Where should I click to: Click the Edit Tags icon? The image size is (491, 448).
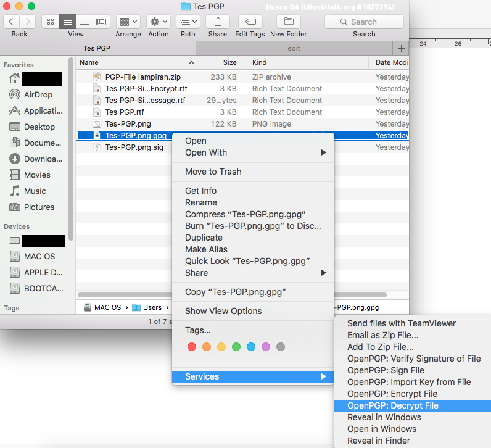(x=250, y=22)
